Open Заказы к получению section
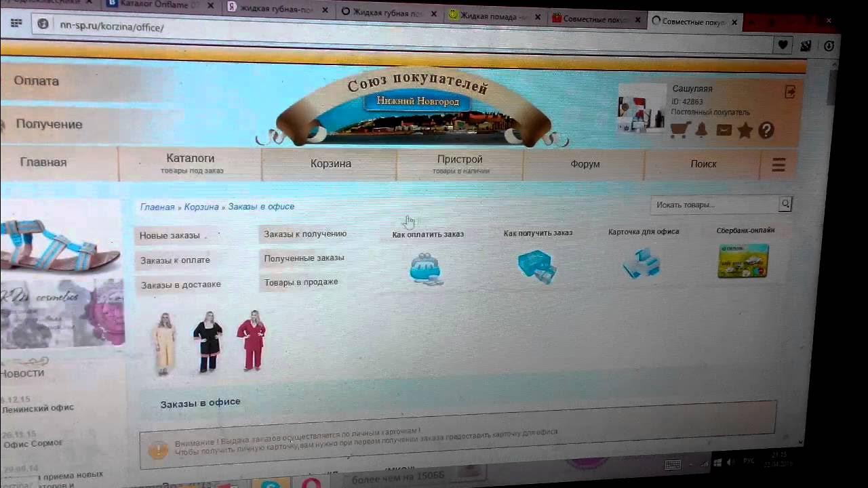 [305, 234]
